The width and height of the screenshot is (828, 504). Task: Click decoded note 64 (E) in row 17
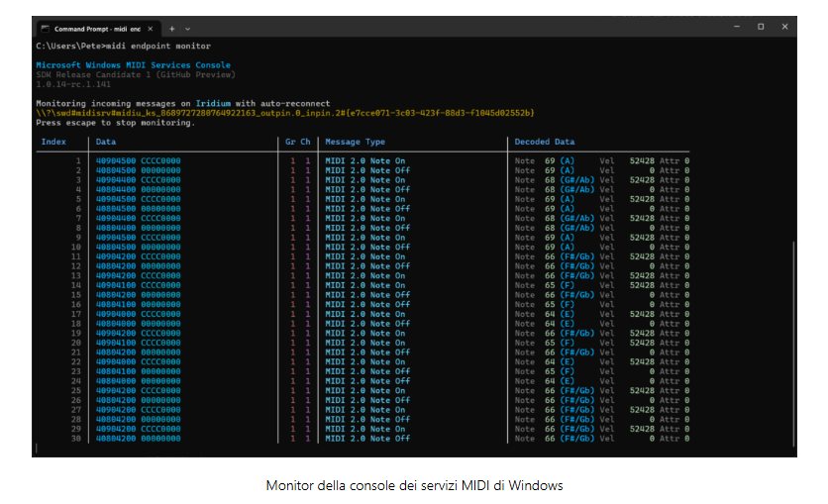560,314
